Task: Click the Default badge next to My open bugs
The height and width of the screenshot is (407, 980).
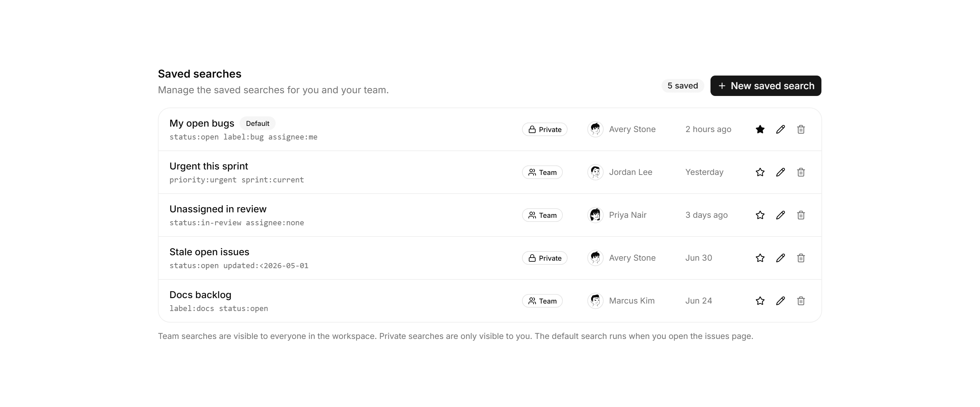Action: [x=258, y=123]
